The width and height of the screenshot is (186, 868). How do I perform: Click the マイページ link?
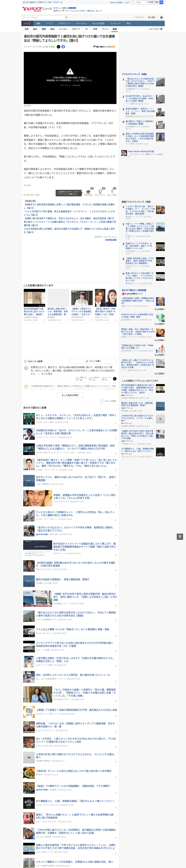tap(139, 18)
